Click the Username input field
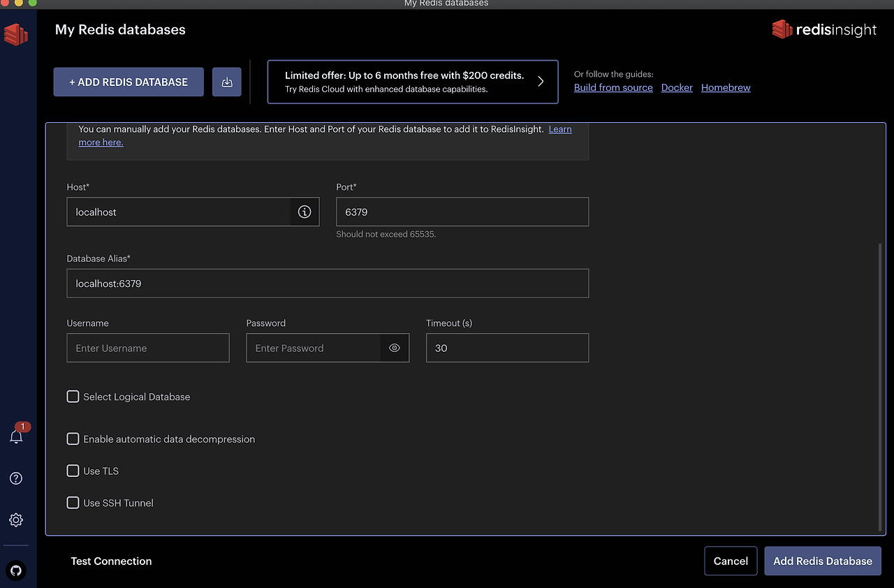The width and height of the screenshot is (894, 588). point(148,348)
